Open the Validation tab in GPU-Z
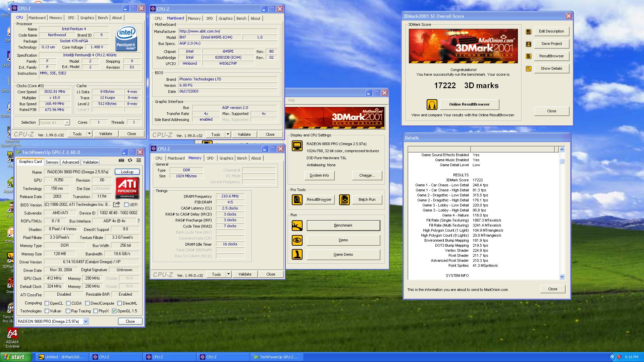Screen dimensions: 644x362 pos(91,162)
